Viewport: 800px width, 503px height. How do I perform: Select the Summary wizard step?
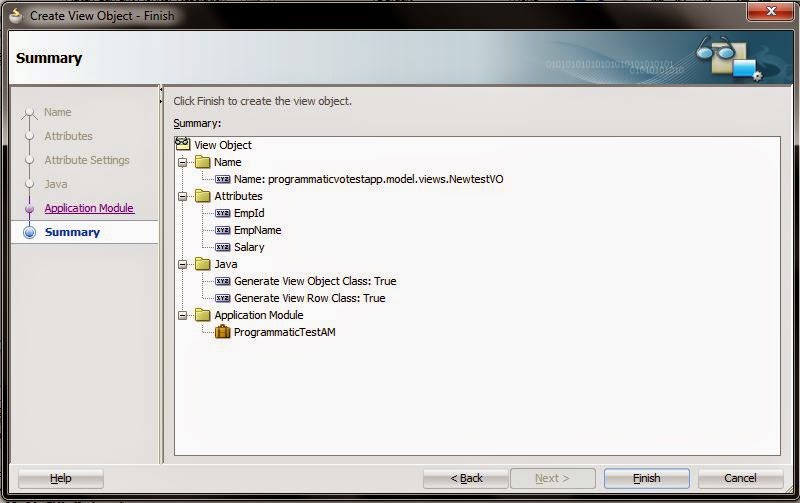[72, 232]
